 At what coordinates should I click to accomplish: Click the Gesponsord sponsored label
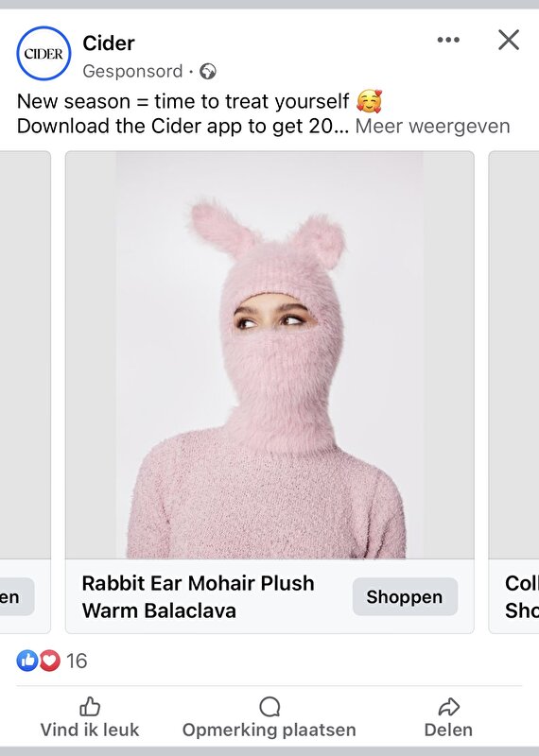tap(132, 72)
